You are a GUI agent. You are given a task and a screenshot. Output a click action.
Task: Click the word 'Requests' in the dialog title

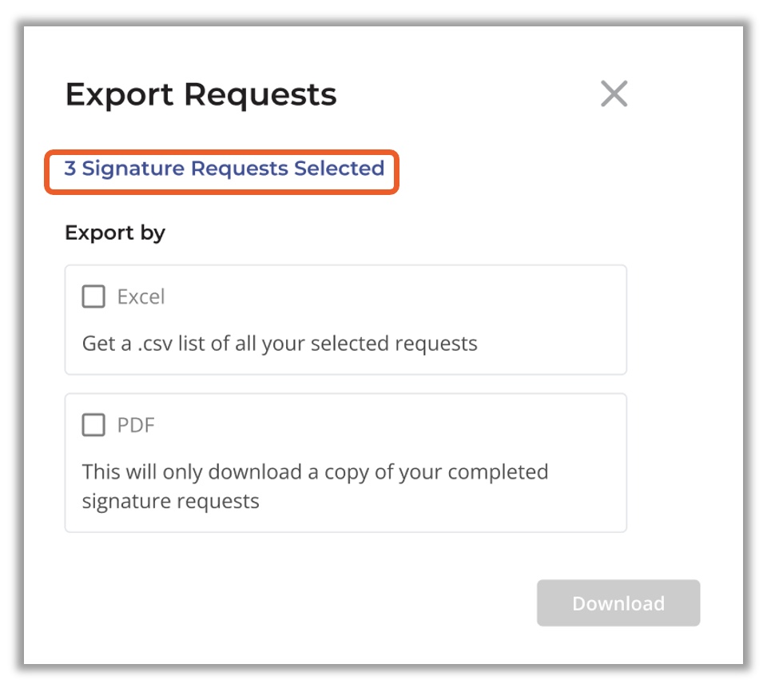point(260,95)
